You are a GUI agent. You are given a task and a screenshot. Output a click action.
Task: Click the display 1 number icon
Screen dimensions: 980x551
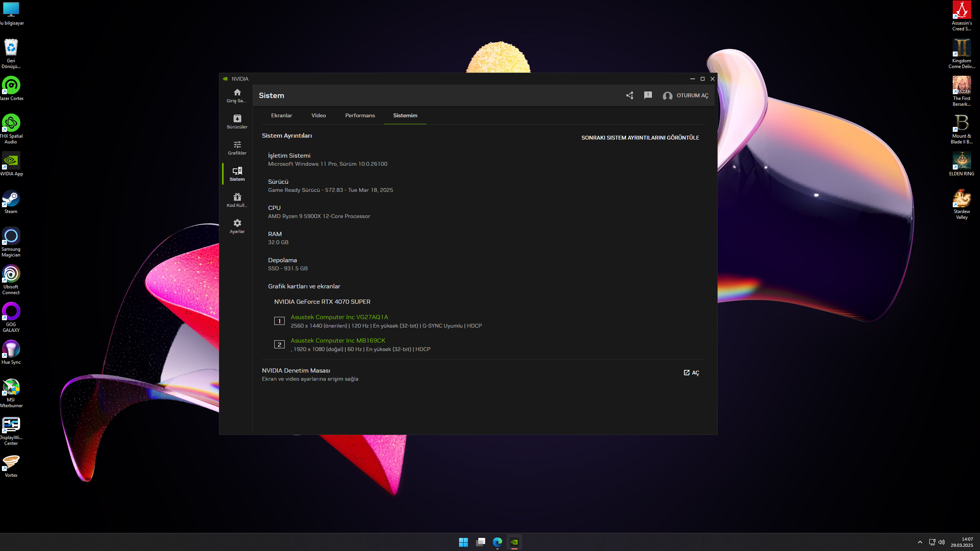(x=279, y=321)
